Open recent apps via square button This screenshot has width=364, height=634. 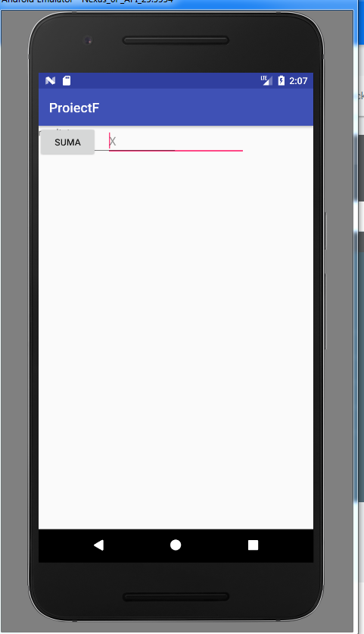tap(253, 545)
